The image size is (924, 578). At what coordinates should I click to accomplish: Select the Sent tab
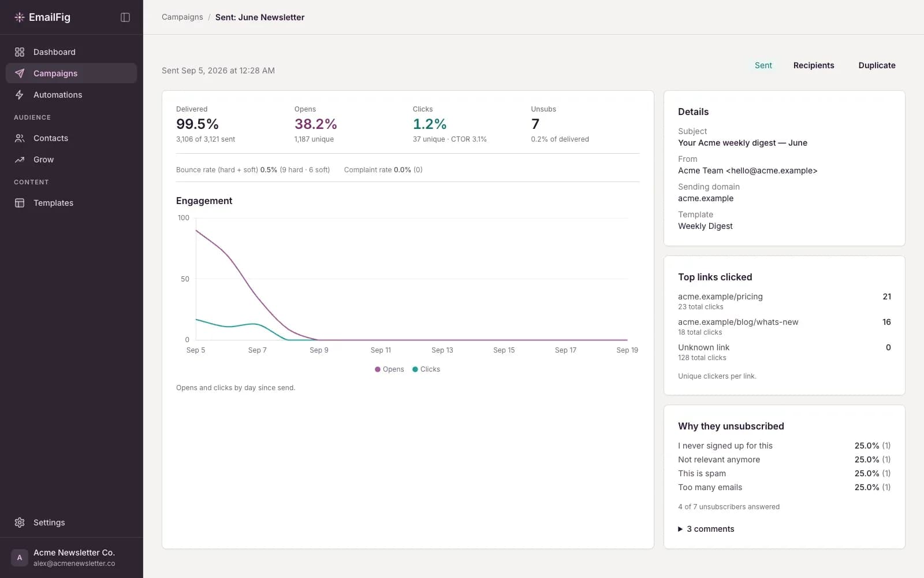tap(763, 65)
